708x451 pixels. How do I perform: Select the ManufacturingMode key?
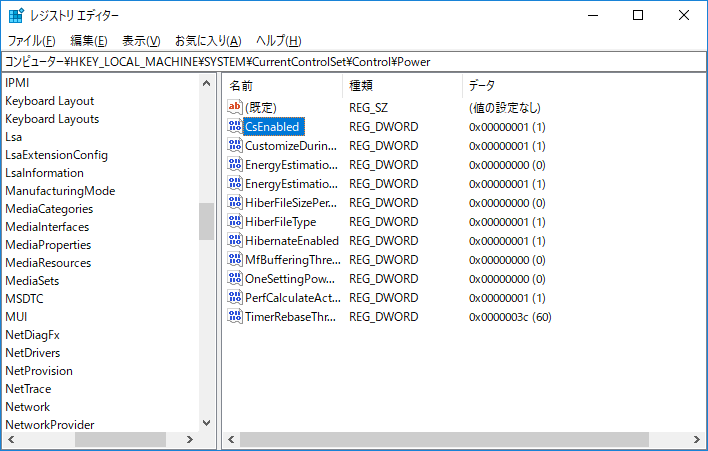60,191
